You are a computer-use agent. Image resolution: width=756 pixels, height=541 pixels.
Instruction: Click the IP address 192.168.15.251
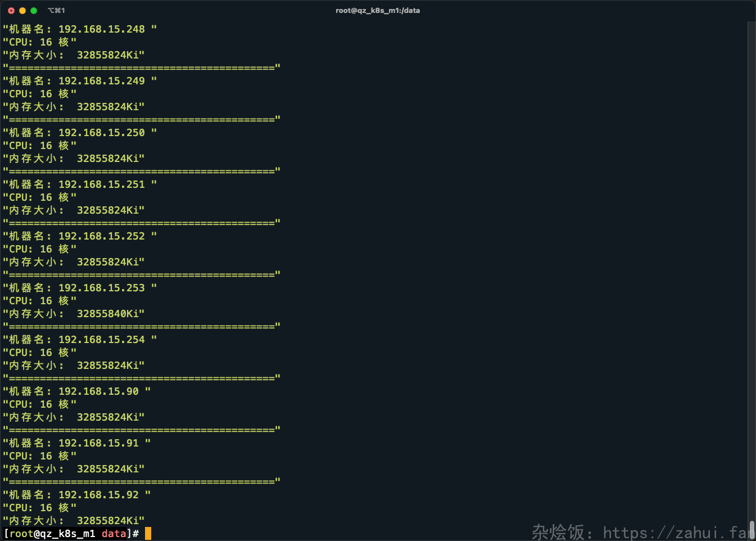click(102, 184)
